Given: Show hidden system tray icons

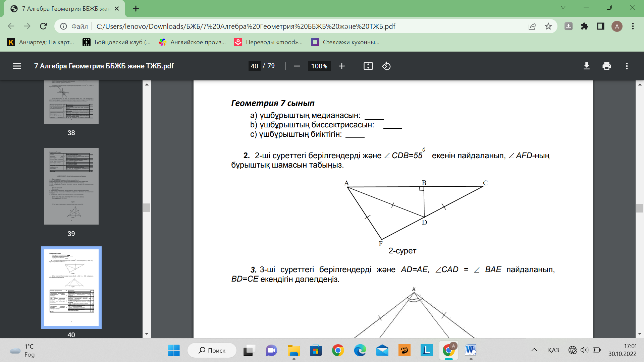Looking at the screenshot, I should click(534, 350).
